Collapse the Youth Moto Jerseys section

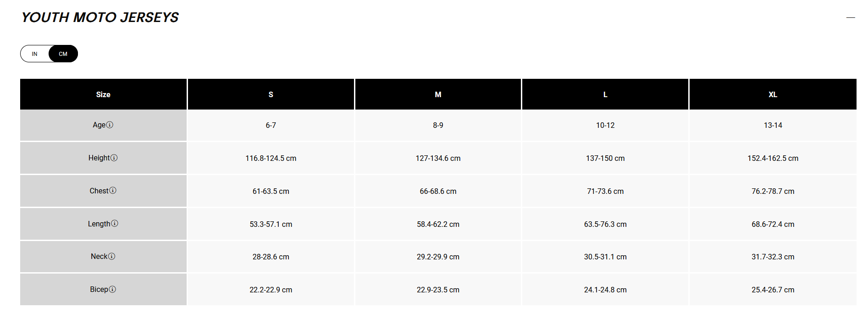(851, 17)
